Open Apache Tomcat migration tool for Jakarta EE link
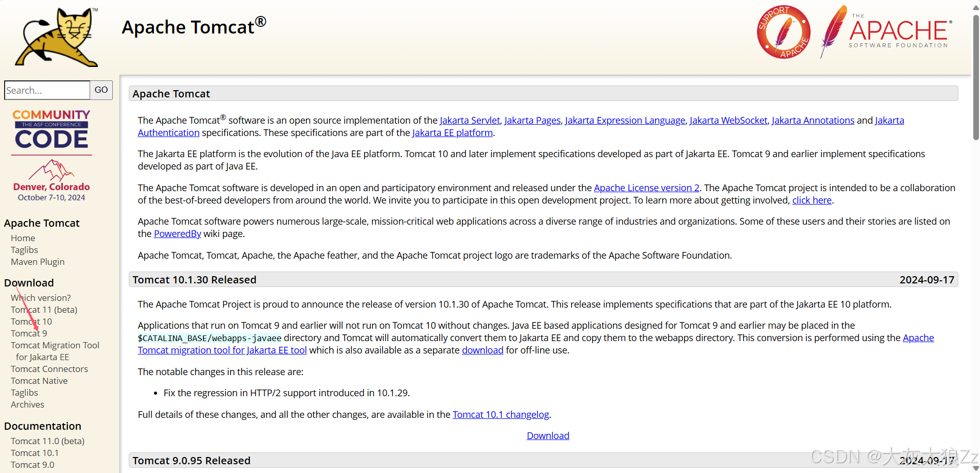Screen dimensions: 980x473 tap(222, 350)
